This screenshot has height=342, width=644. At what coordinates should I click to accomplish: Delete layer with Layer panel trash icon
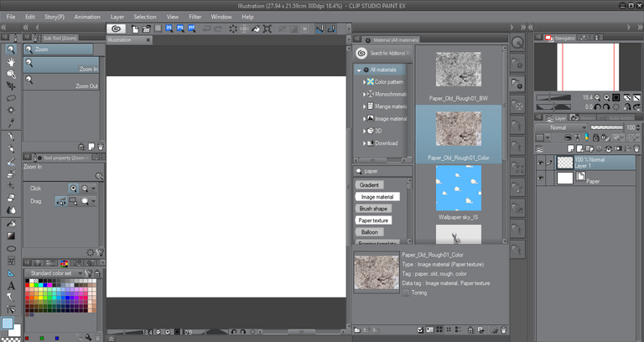coord(636,148)
